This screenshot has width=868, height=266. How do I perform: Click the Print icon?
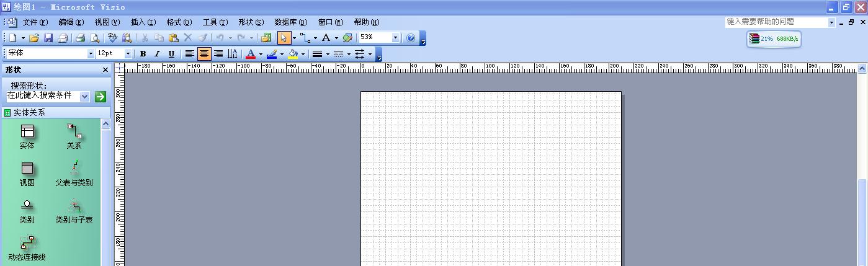[x=80, y=38]
